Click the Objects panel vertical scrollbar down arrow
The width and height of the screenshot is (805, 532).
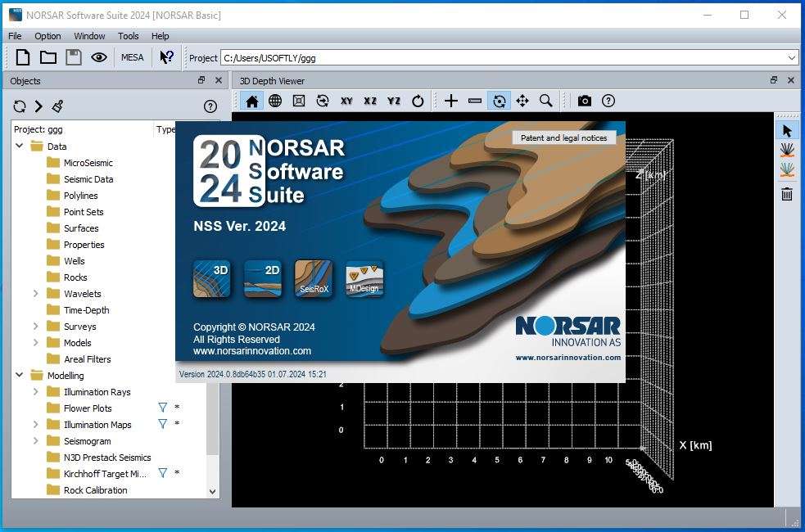coord(213,491)
